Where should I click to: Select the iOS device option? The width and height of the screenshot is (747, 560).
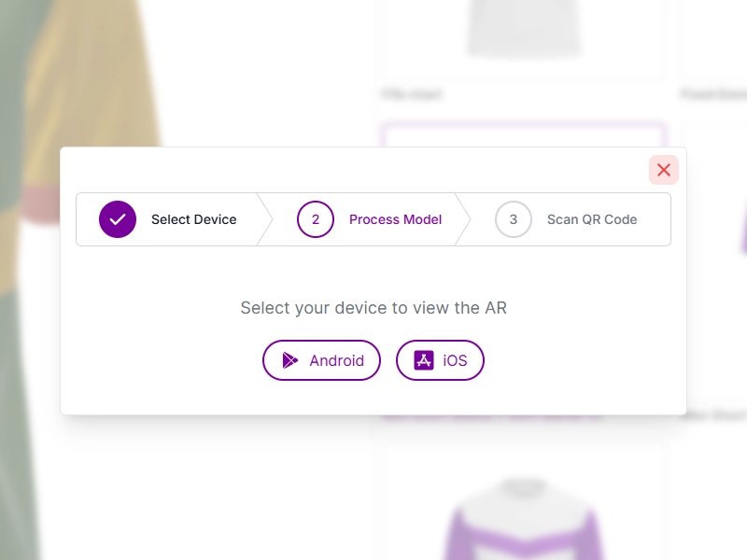pos(440,360)
